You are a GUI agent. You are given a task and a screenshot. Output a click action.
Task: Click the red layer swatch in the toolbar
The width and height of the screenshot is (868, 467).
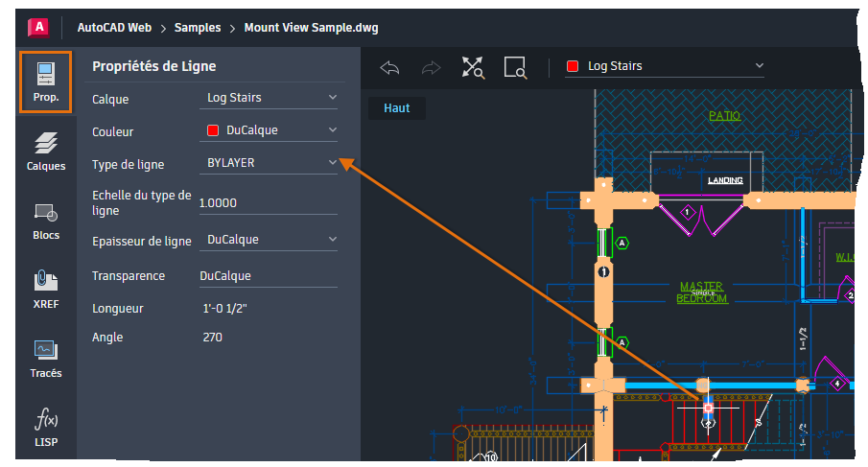pos(573,66)
